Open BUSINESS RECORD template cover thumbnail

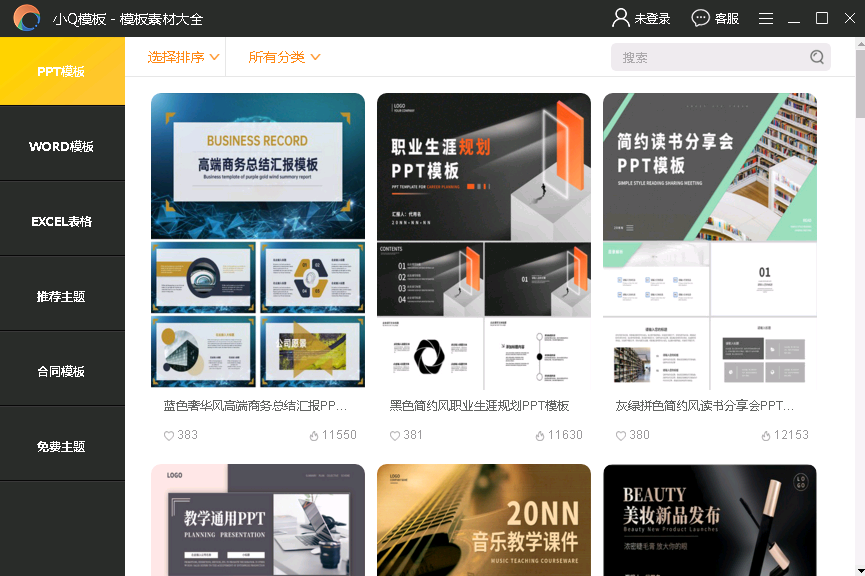coord(258,166)
